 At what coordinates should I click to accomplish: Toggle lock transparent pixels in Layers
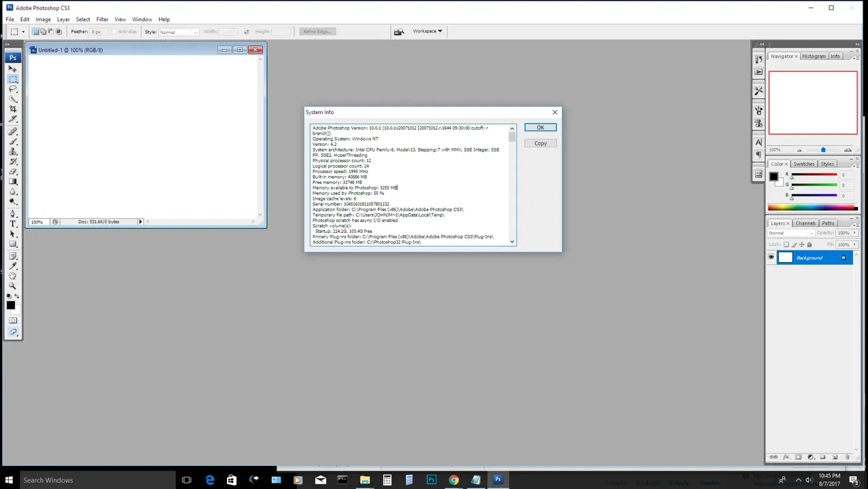[x=786, y=244]
